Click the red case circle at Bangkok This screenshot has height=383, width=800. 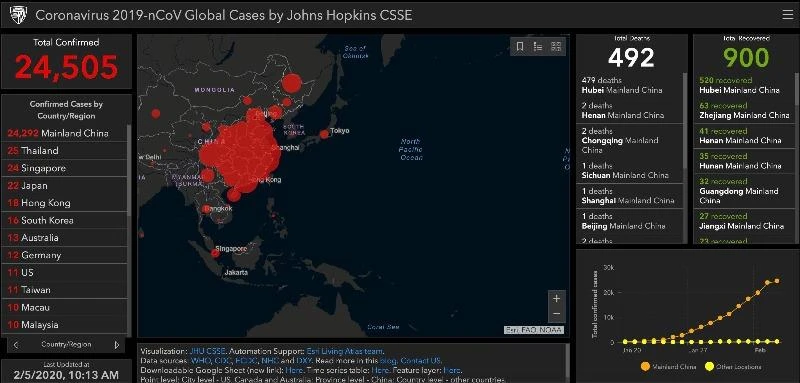[206, 209]
